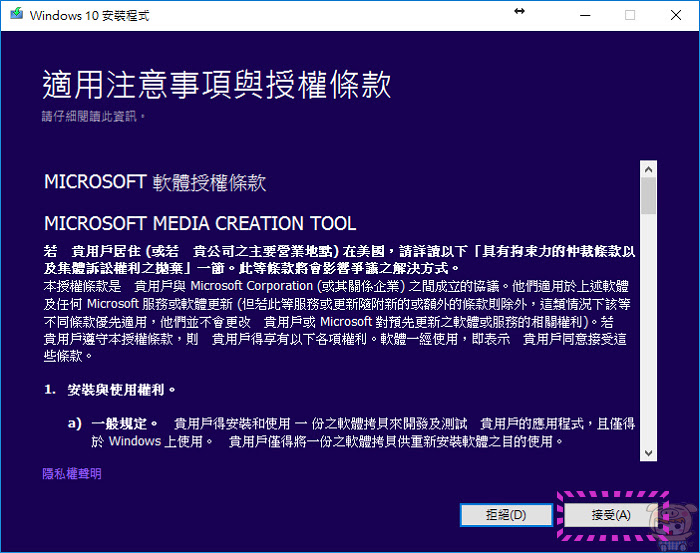Viewport: 700px width, 553px height.
Task: Click section heading 1. 安裝與使用權利
Action: (109, 390)
